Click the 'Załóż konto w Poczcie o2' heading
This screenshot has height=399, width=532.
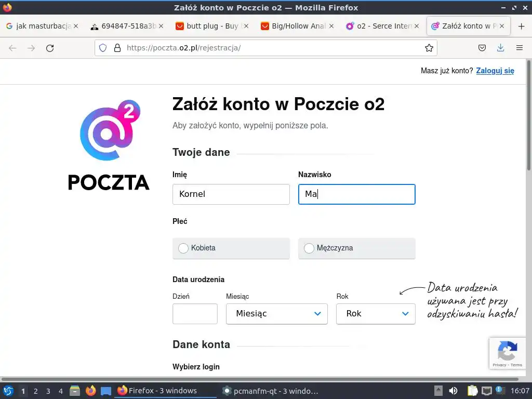click(278, 104)
